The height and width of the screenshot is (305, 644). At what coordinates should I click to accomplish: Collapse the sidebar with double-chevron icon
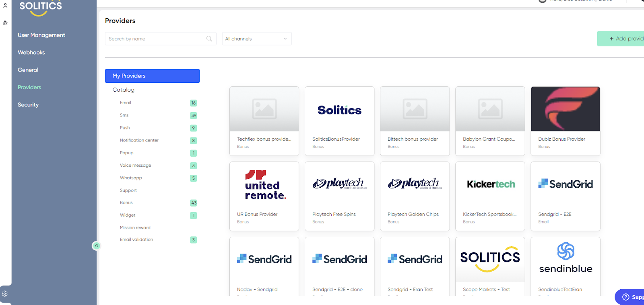[96, 246]
